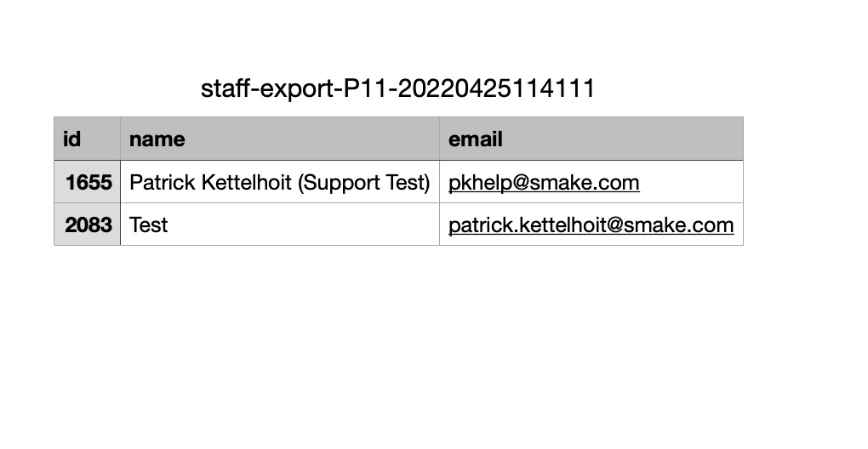Select the email column header cell

click(591, 139)
